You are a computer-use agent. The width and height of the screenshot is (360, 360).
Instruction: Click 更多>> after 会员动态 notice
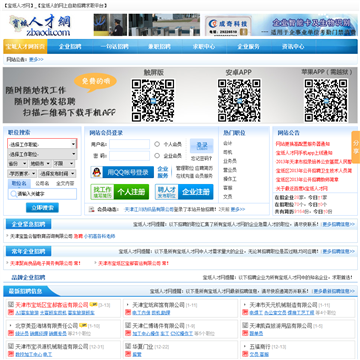[238, 209]
